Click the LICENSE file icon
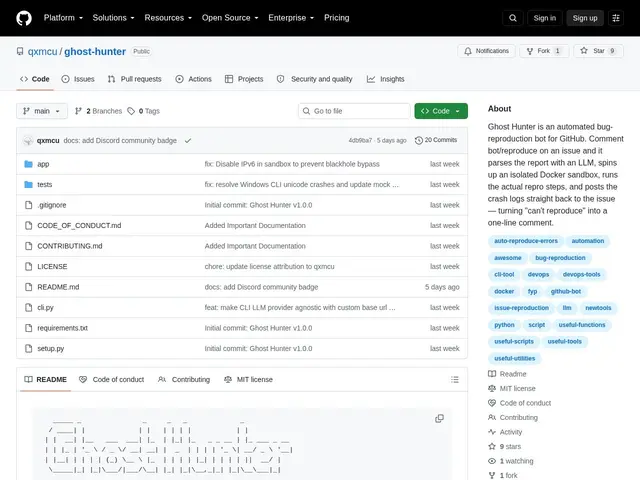 [x=29, y=267]
